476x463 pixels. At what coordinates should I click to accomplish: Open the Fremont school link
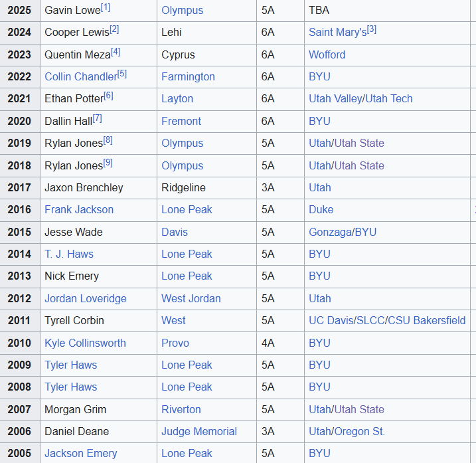point(181,121)
